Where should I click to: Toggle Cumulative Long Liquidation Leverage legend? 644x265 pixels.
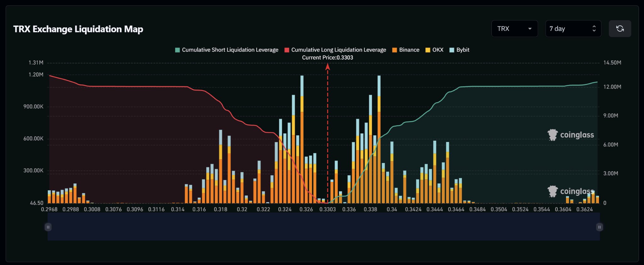[335, 50]
